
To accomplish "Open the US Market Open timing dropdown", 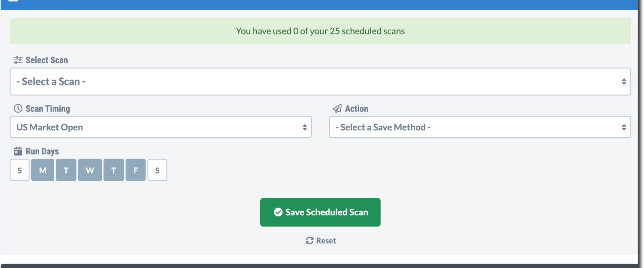I will click(161, 127).
